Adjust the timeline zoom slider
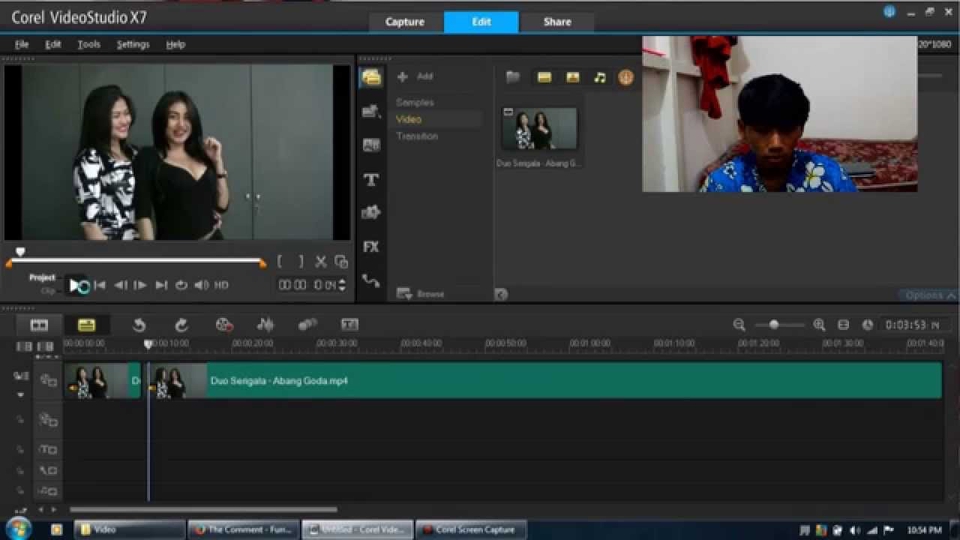The height and width of the screenshot is (540, 960). [774, 325]
